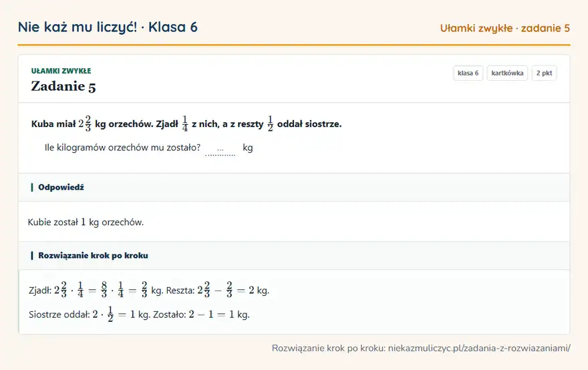Click the 'kartkówka' tag
The width and height of the screenshot is (588, 370).
pos(507,73)
